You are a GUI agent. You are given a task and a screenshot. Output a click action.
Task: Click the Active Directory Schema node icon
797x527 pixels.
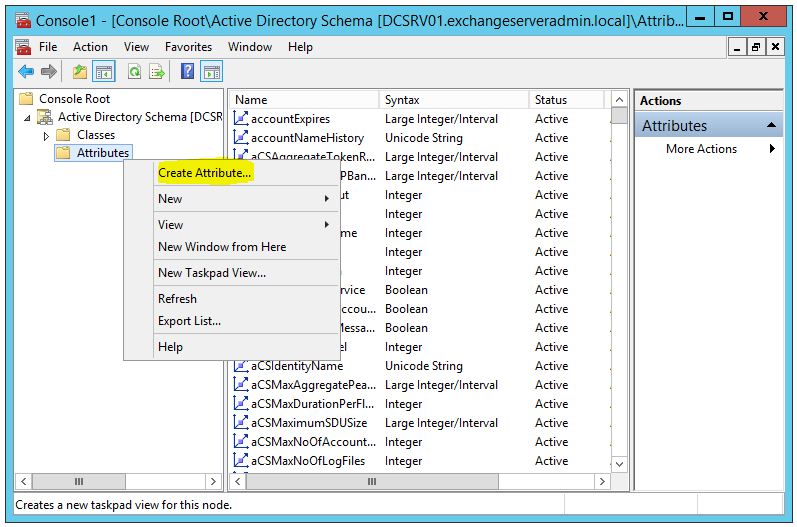(x=45, y=117)
